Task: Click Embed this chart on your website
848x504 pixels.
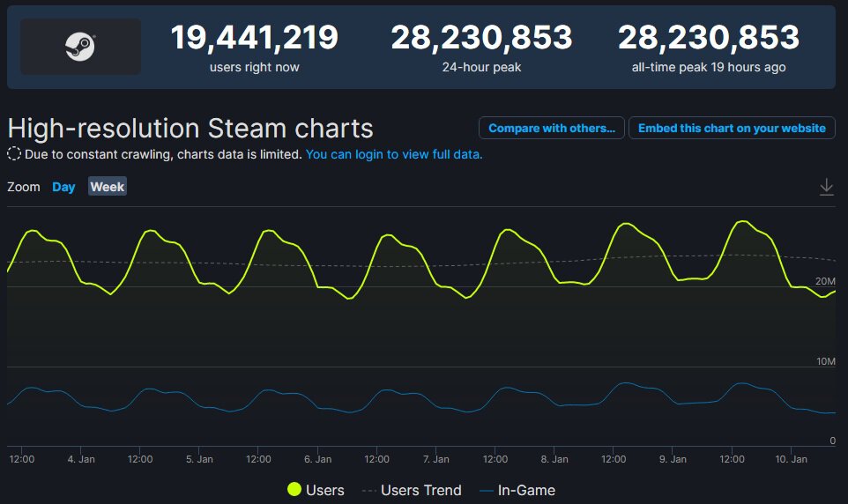Action: coord(732,128)
